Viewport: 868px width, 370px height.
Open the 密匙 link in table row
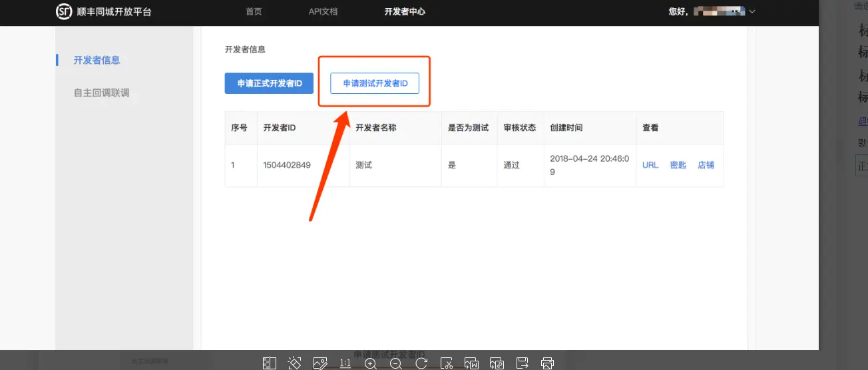click(678, 165)
